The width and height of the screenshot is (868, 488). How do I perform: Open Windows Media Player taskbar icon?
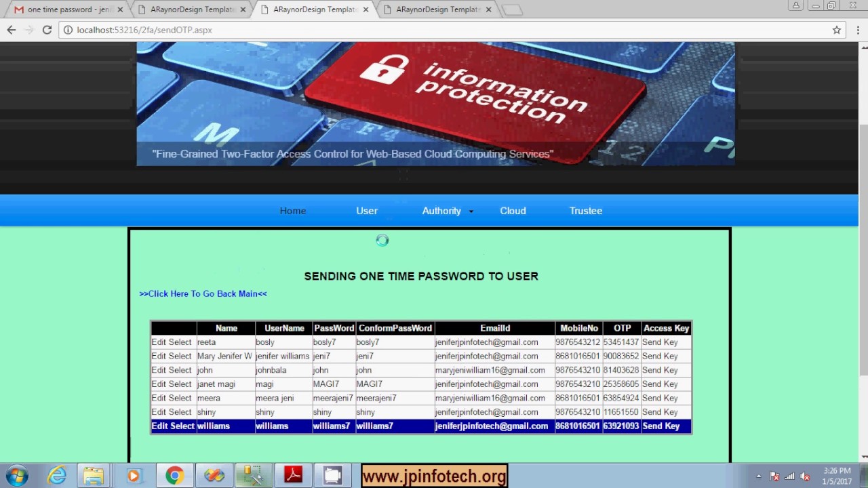point(133,476)
